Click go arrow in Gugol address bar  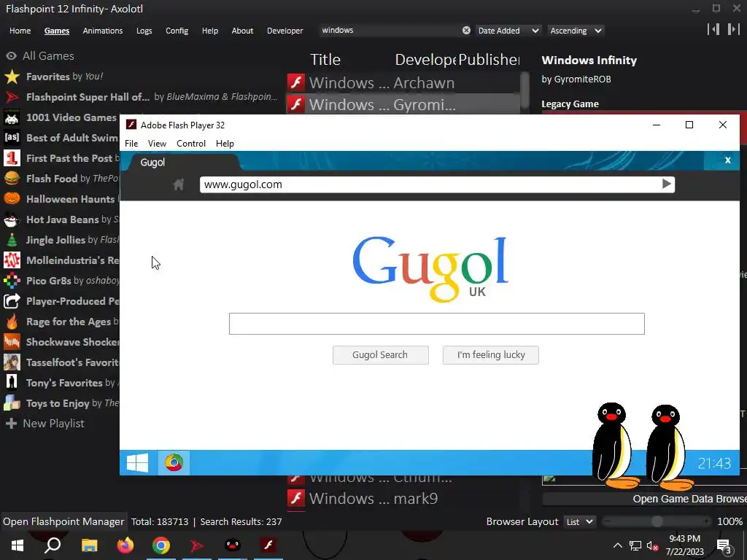pos(667,184)
